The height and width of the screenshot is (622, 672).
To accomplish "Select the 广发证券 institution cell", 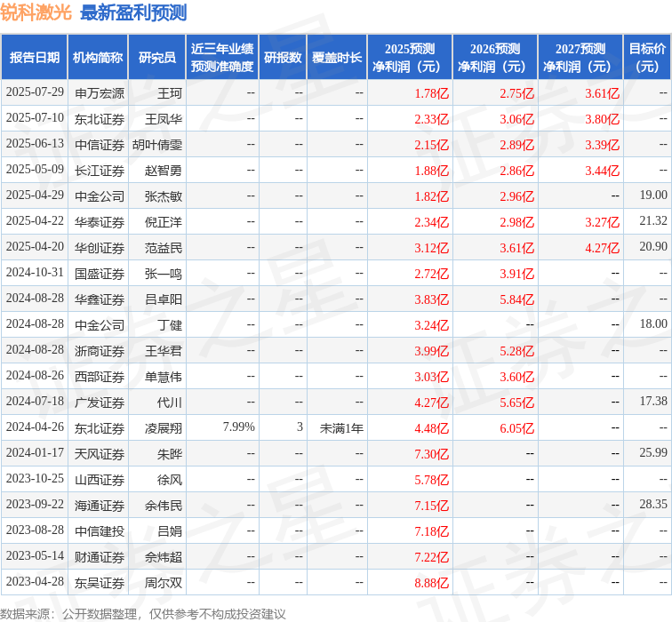I will coord(100,403).
